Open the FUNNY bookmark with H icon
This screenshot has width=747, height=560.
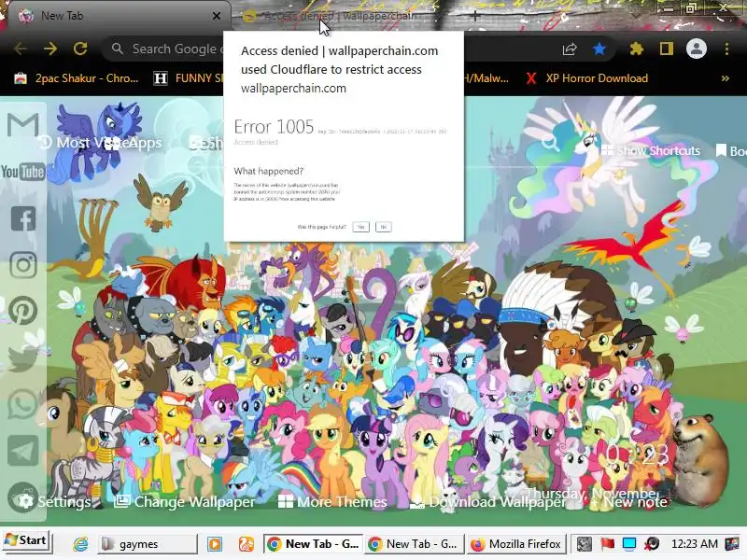[x=189, y=78]
